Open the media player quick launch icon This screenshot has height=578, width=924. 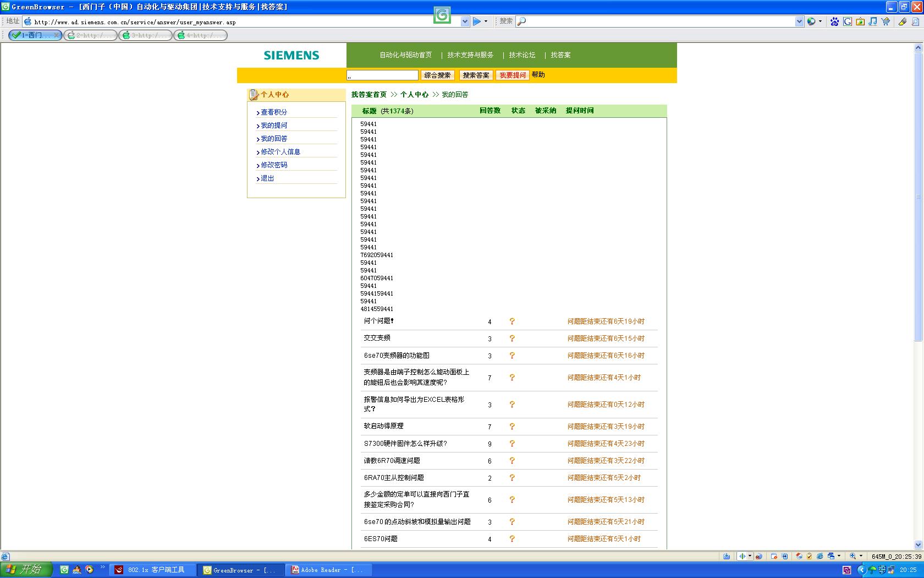89,570
